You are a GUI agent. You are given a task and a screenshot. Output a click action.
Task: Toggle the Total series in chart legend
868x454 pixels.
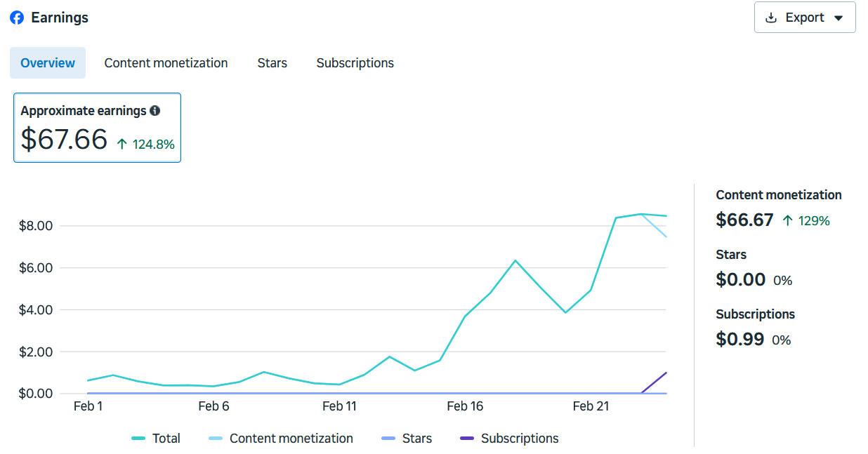(156, 438)
